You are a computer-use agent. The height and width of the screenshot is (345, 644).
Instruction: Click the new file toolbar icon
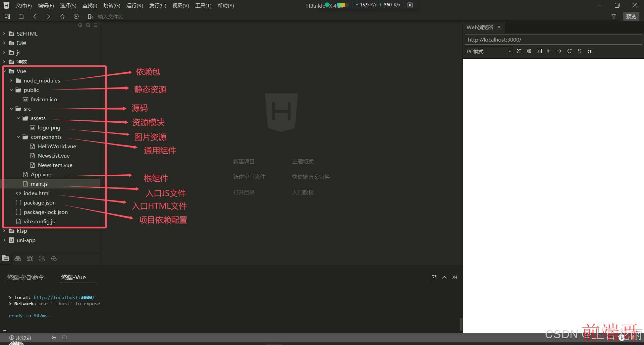point(7,16)
